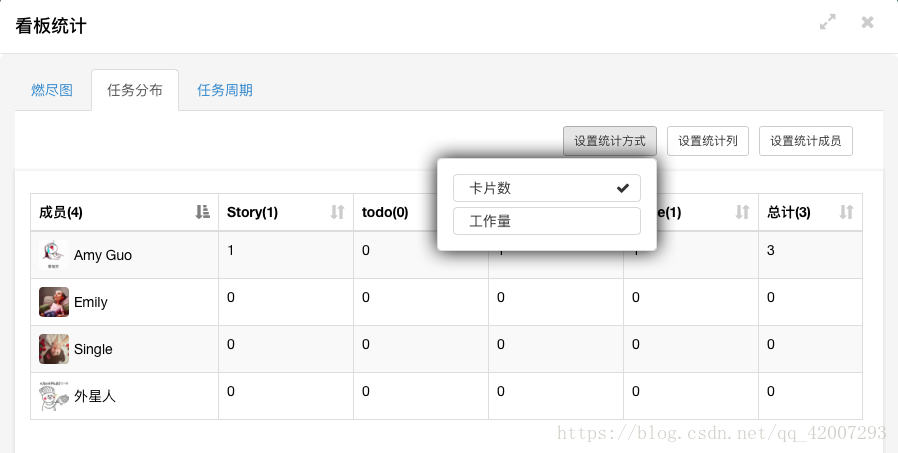The image size is (898, 453).
Task: Toggle the 设置统计方式 dropdown button
Action: pos(610,141)
